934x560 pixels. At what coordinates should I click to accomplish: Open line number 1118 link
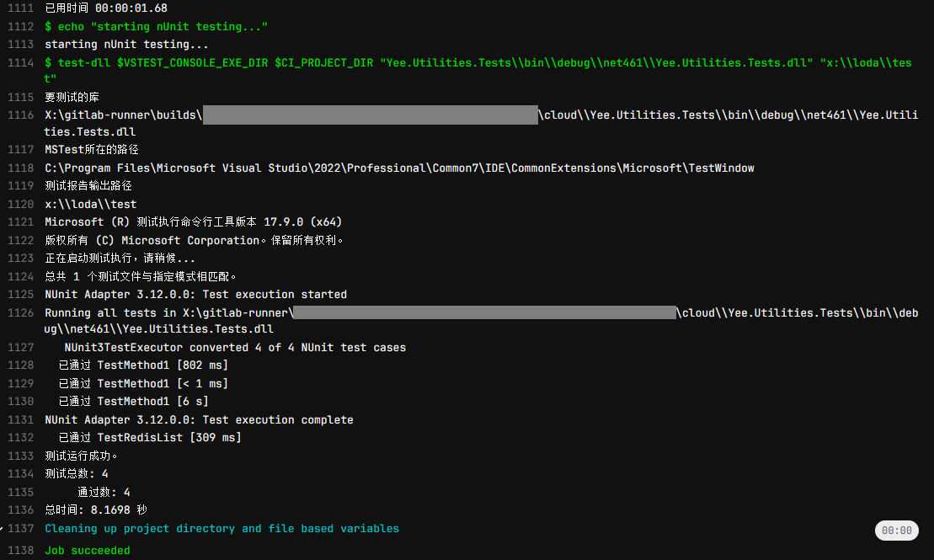(x=20, y=168)
